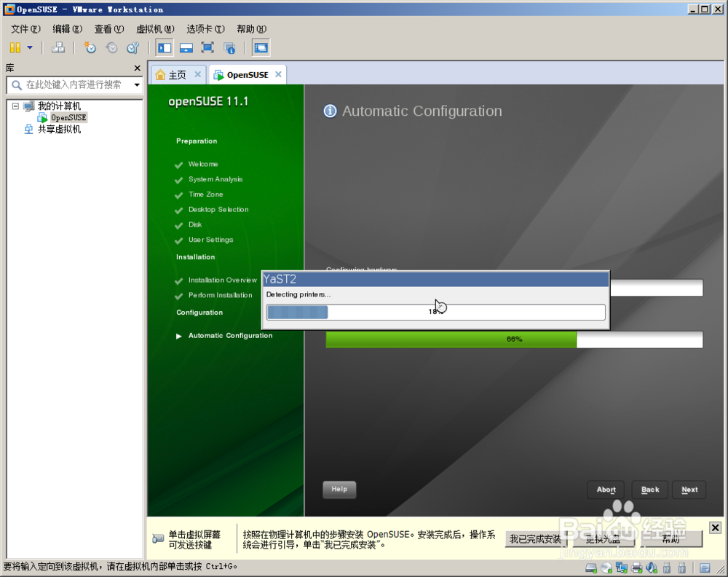Click the Perform Installation step
Screen dimensions: 728x577
click(x=220, y=295)
